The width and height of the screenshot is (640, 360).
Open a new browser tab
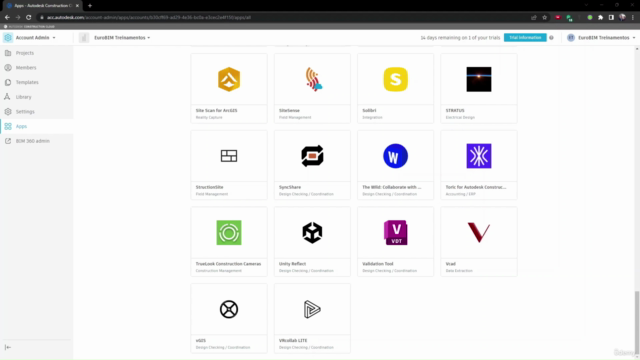pos(90,6)
